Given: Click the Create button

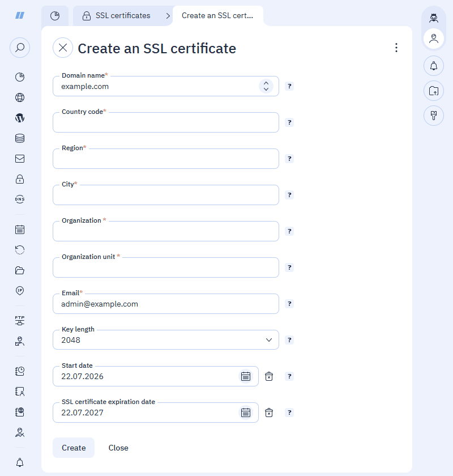Looking at the screenshot, I should point(74,448).
